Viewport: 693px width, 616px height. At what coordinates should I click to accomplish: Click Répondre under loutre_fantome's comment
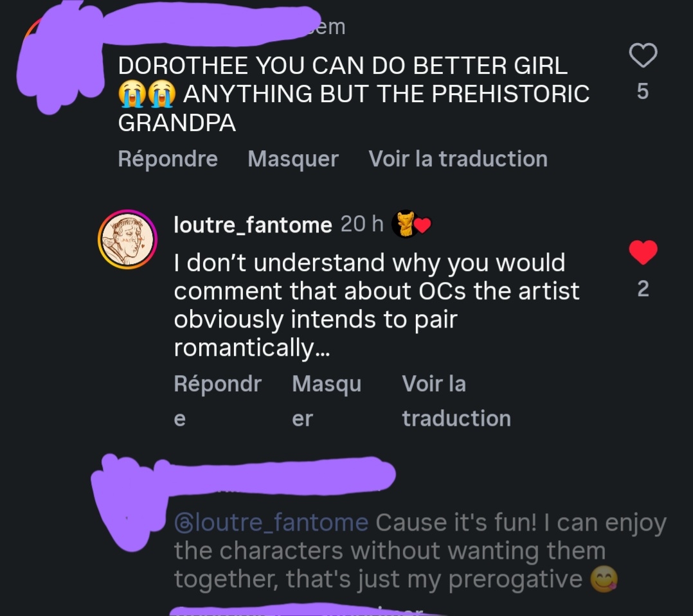click(217, 384)
